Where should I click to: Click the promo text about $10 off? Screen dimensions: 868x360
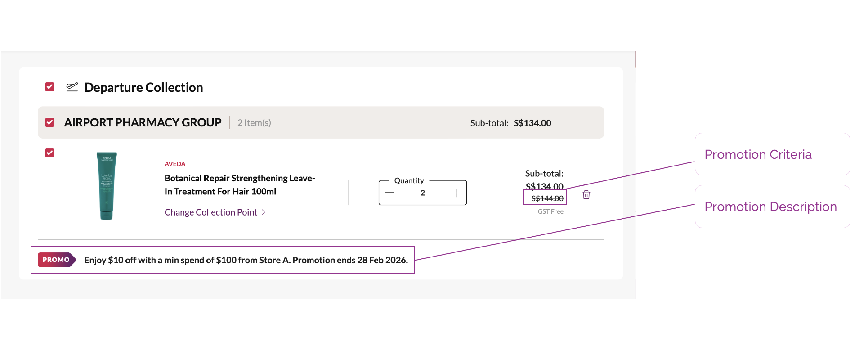246,260
